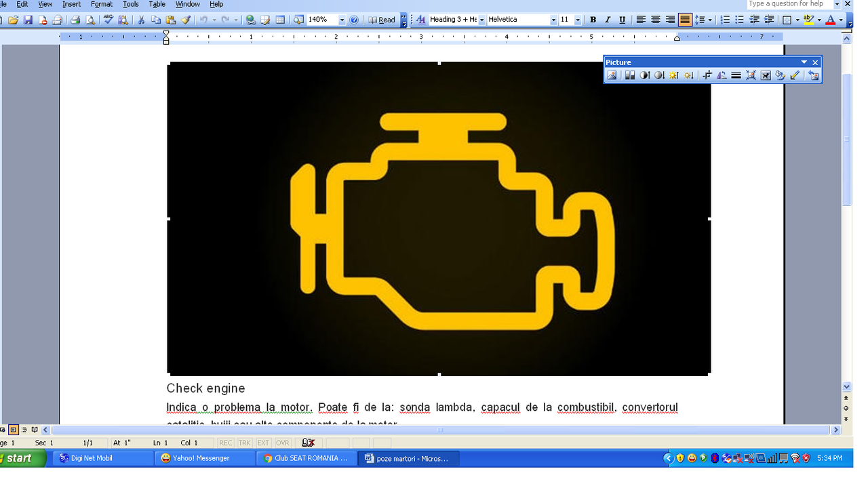
Task: Rotate the picture left 90 degrees
Action: click(722, 75)
